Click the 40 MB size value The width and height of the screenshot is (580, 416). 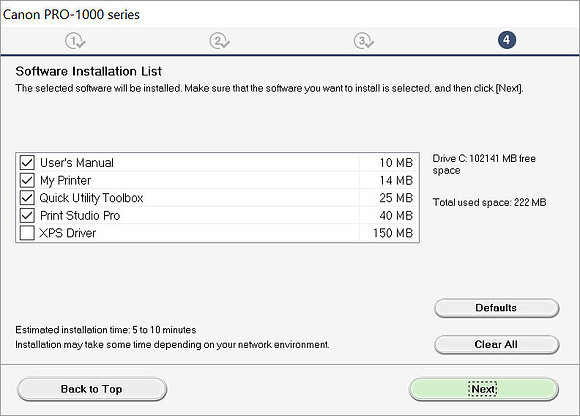point(396,216)
